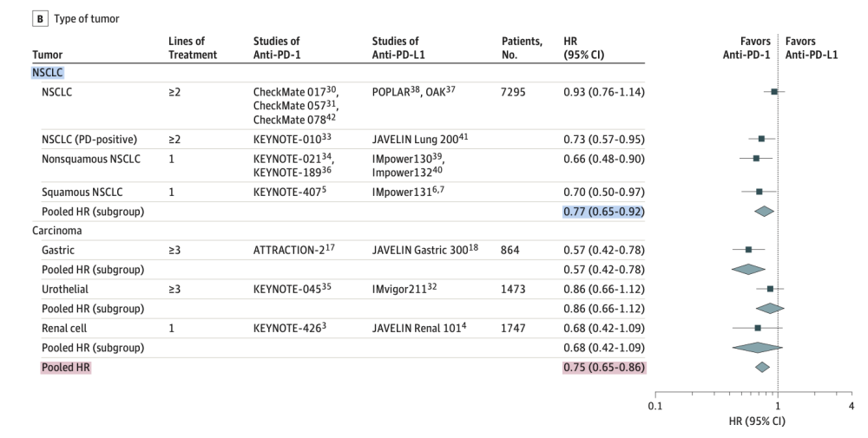Click the Gastric pooled subgroup diamond

pyautogui.click(x=748, y=269)
